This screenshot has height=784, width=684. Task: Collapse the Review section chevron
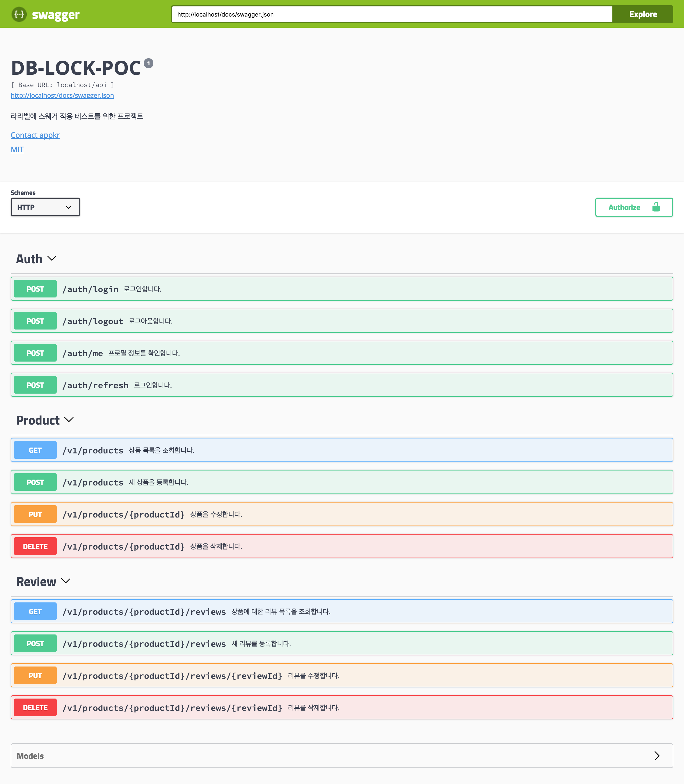pos(66,581)
